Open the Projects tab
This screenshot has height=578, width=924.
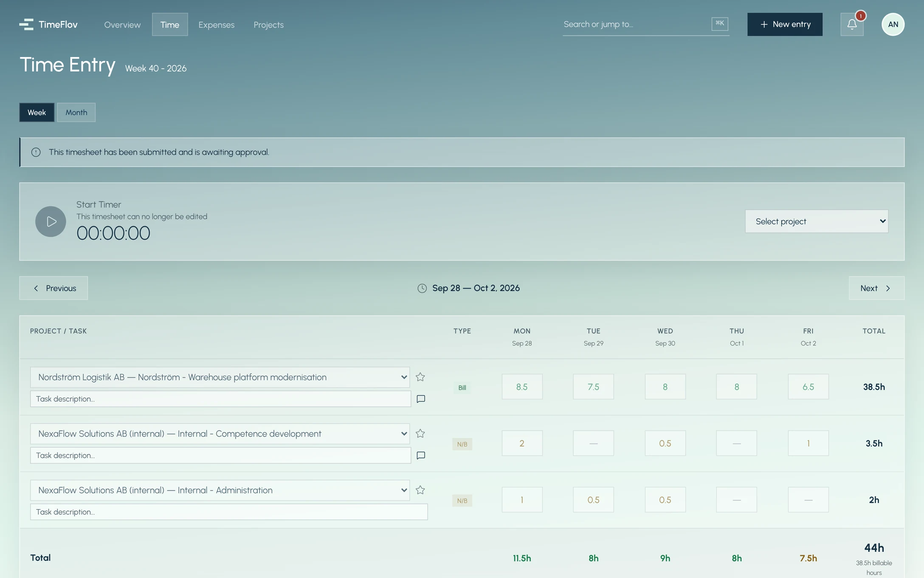269,25
